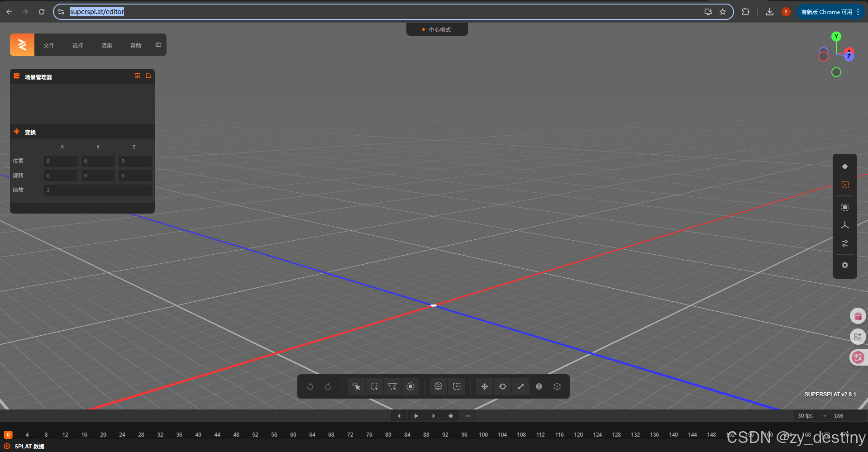The height and width of the screenshot is (452, 868).
Task: Go to next keyframe in timeline
Action: [434, 416]
